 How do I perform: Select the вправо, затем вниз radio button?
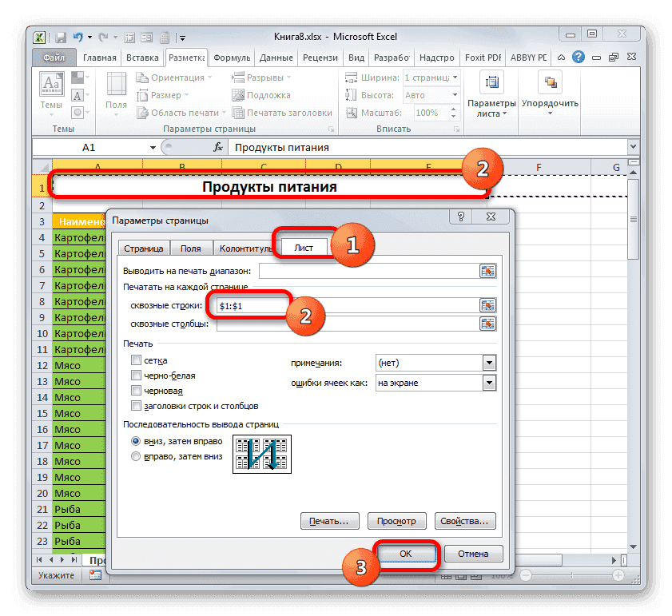[135, 456]
